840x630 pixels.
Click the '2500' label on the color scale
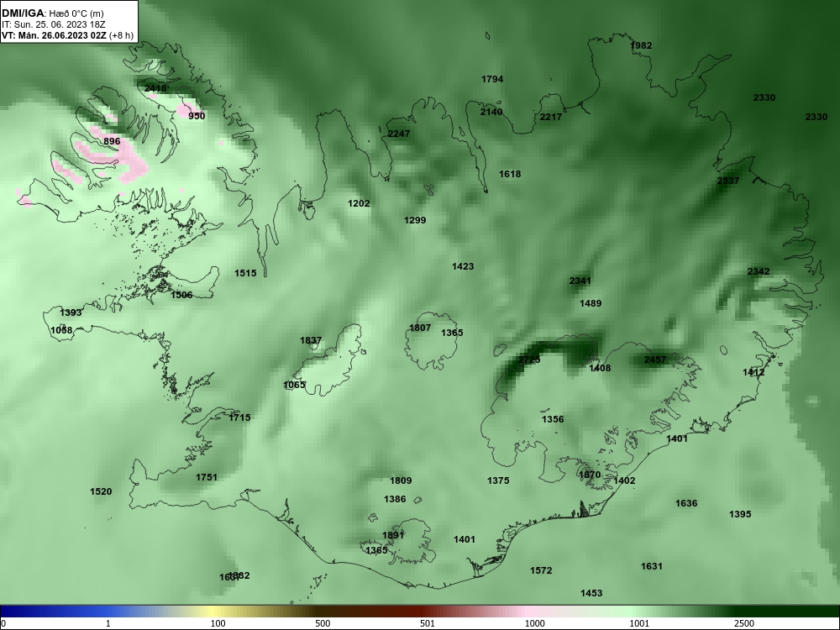point(744,623)
